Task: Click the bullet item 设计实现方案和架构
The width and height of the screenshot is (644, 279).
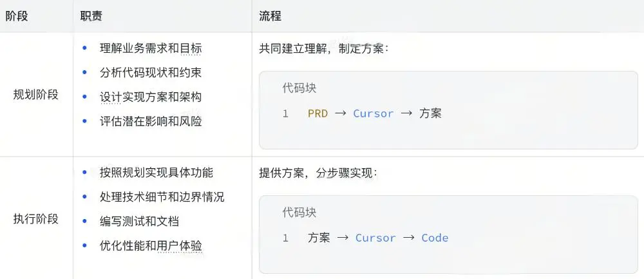Action: coord(151,97)
